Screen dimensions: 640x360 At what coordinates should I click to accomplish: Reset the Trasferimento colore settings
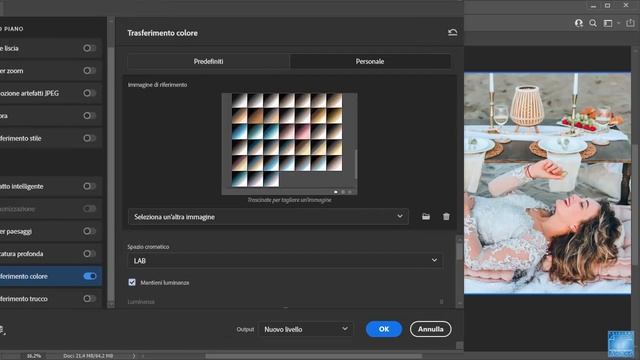[452, 32]
